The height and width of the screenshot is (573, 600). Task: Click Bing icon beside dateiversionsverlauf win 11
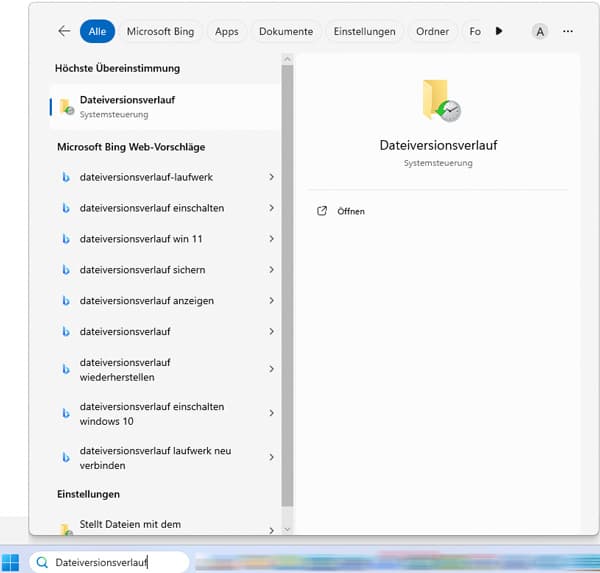coord(66,239)
